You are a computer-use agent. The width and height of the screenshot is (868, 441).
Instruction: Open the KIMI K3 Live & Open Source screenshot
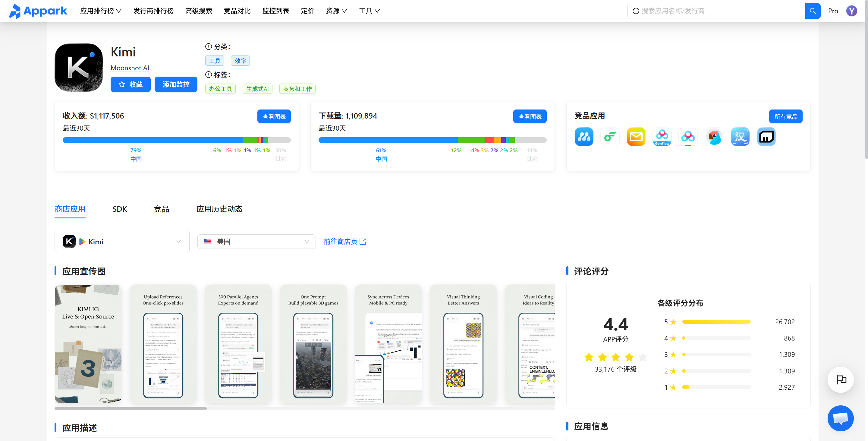[88, 344]
